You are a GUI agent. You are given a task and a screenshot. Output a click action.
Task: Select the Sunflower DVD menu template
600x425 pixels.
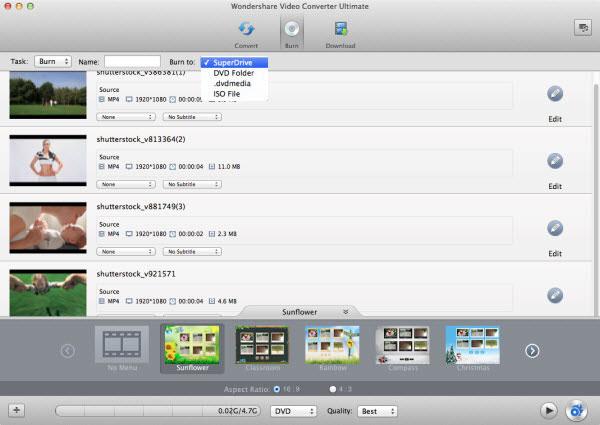pyautogui.click(x=192, y=348)
